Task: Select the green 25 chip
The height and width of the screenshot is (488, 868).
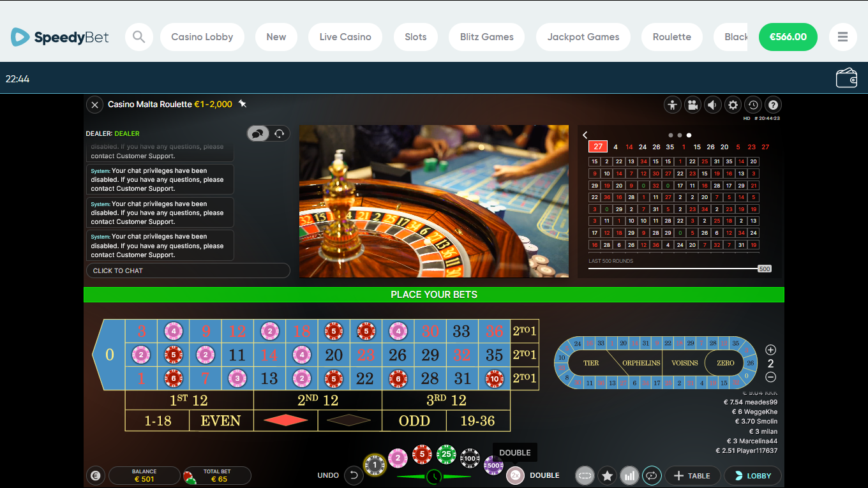Action: 446,455
